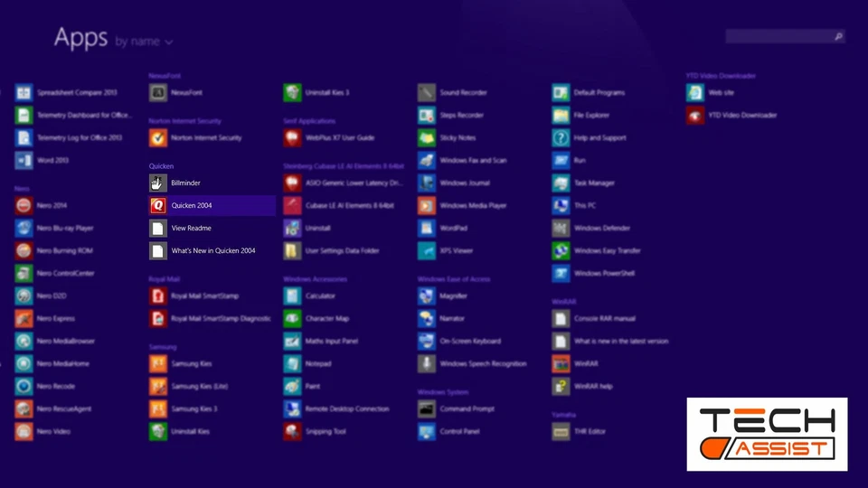Open the File Explorer icon
868x488 pixels.
(x=561, y=115)
